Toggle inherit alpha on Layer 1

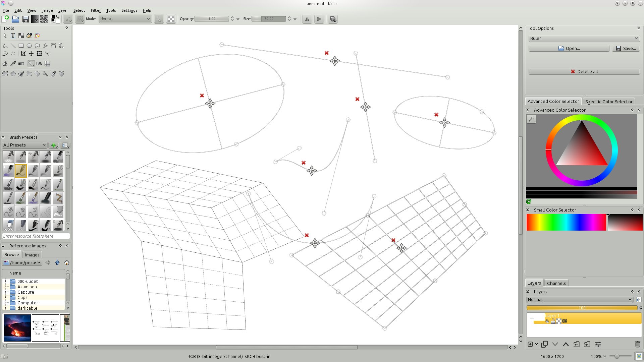(565, 321)
